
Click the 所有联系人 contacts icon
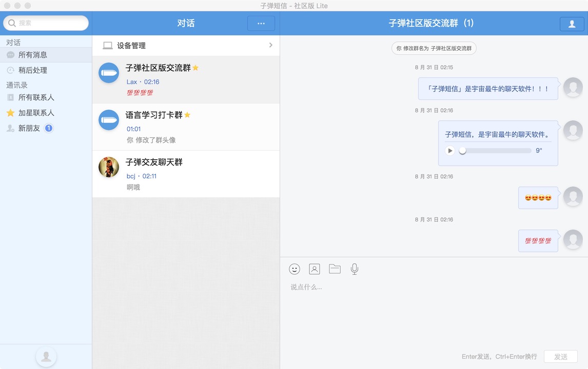click(10, 97)
